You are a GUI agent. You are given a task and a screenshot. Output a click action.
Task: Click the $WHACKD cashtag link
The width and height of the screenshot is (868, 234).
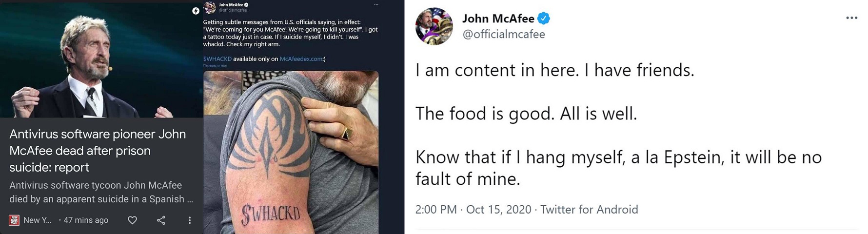(217, 59)
